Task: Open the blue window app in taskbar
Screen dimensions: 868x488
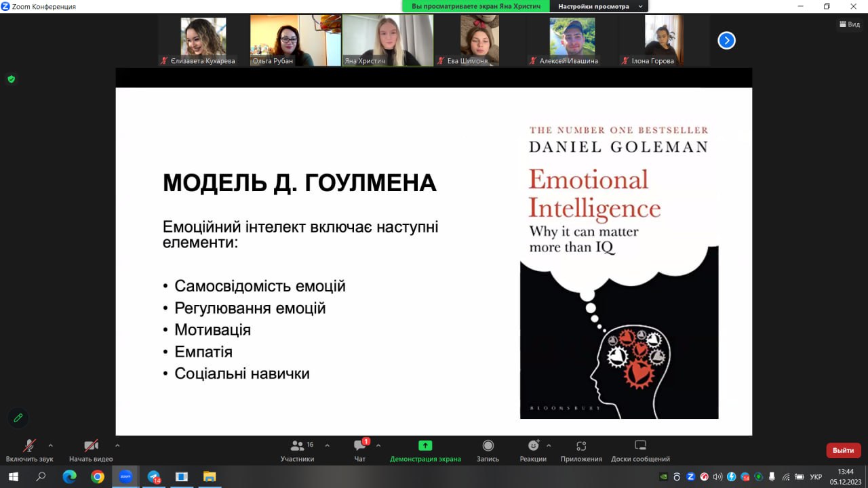Action: point(181,476)
